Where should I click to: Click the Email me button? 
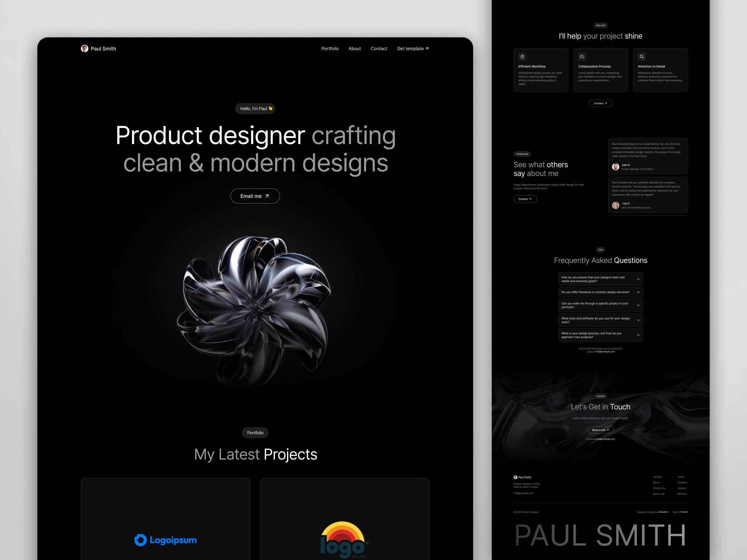[x=254, y=197]
